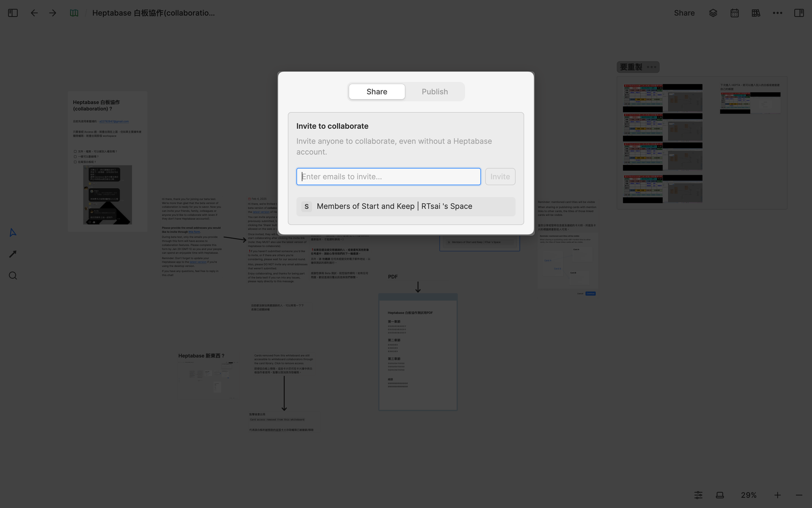Image resolution: width=812 pixels, height=508 pixels.
Task: Click the sidebar toggle icon left
Action: point(13,13)
